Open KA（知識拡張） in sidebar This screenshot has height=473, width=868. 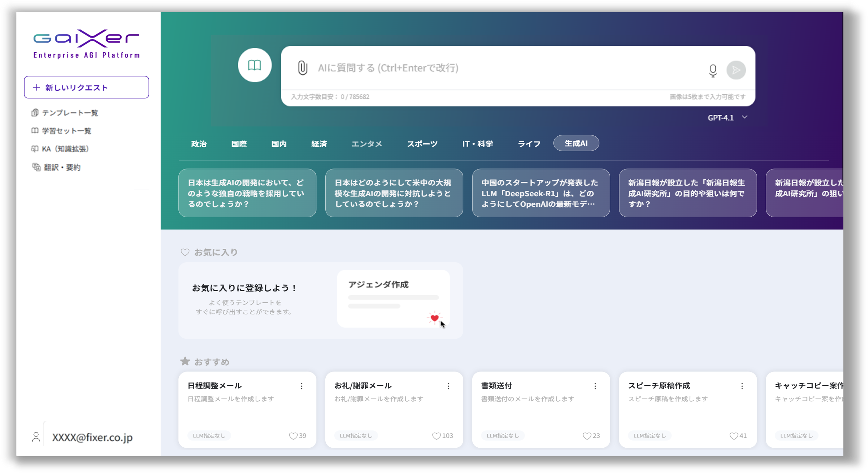click(65, 149)
